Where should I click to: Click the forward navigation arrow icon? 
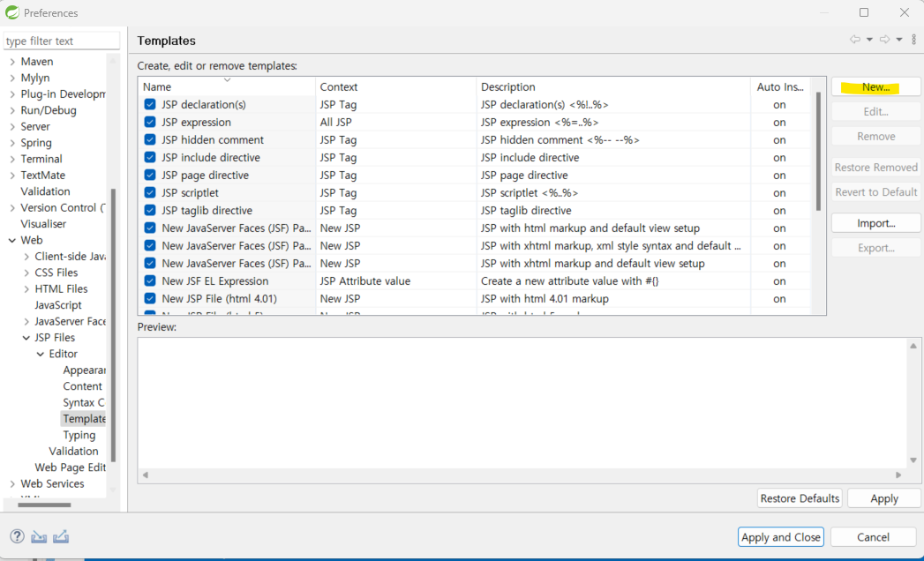pyautogui.click(x=884, y=40)
